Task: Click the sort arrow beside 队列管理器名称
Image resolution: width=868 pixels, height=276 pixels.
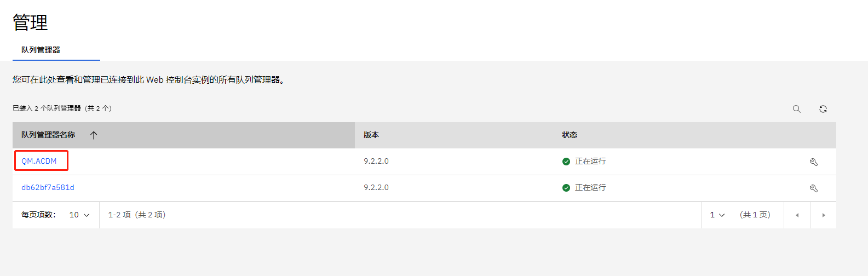Action: 94,135
